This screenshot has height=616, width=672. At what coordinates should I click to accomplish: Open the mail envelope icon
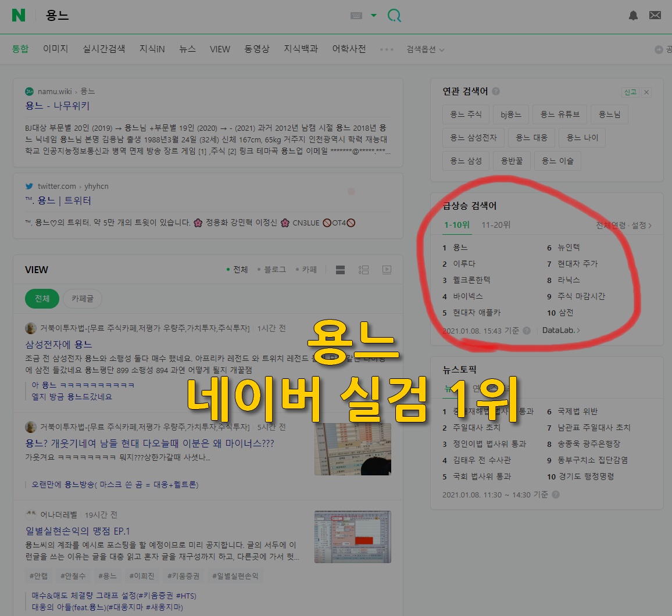[x=655, y=16]
